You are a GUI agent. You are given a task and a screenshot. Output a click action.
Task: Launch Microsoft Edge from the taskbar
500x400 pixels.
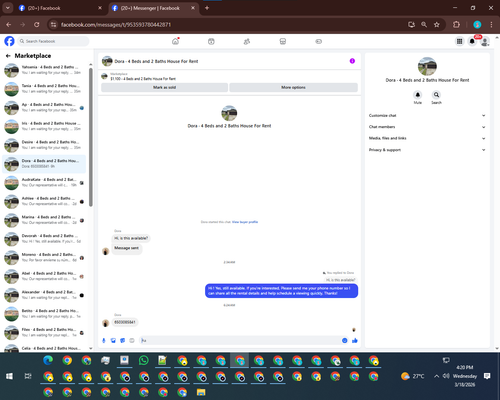click(x=48, y=360)
